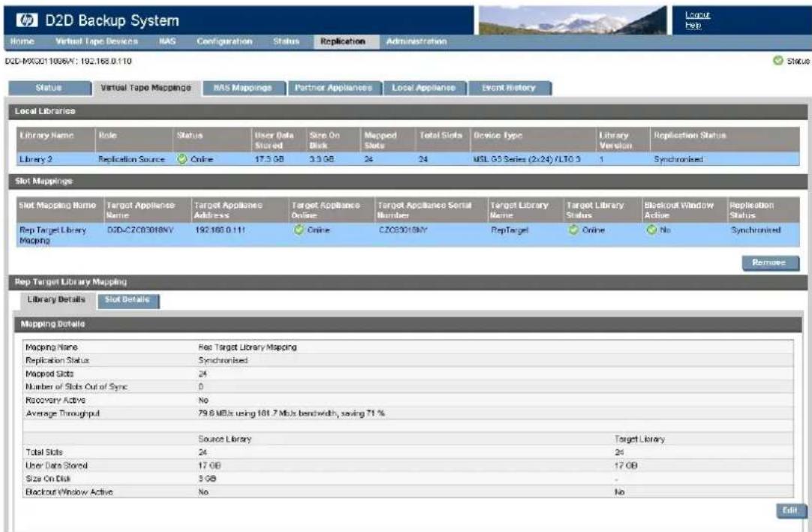Click target appliance name 'D2D-CZC8301BNY'
The height and width of the screenshot is (532, 812).
[x=140, y=230]
